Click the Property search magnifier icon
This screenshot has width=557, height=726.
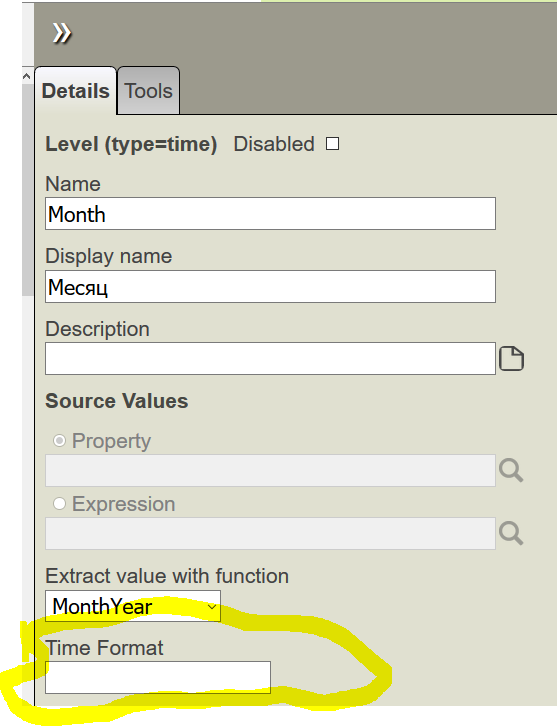[x=511, y=470]
